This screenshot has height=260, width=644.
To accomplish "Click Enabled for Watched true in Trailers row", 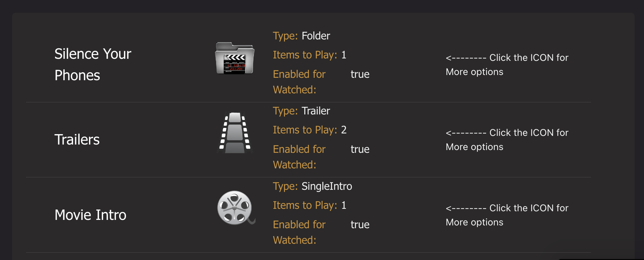I will (x=360, y=149).
